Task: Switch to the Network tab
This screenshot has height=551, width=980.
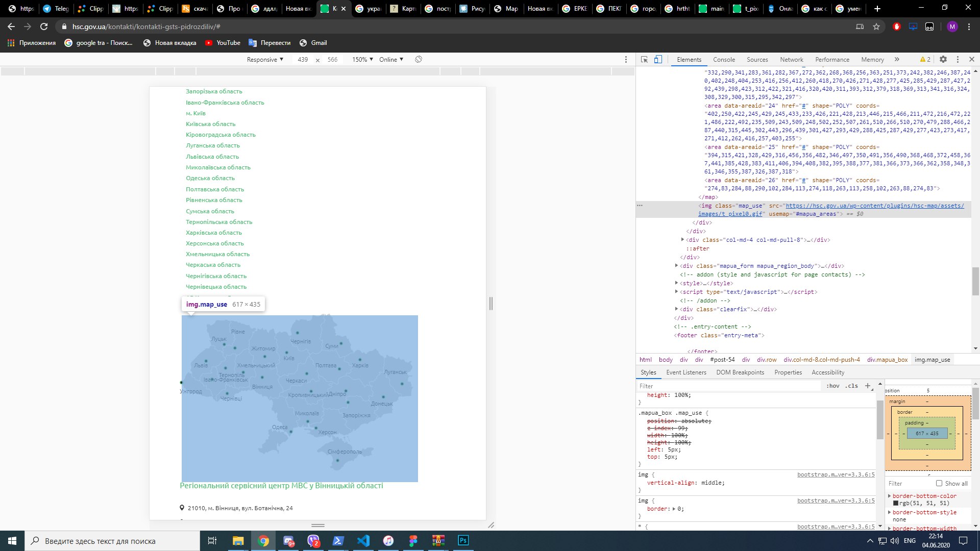Action: [791, 60]
